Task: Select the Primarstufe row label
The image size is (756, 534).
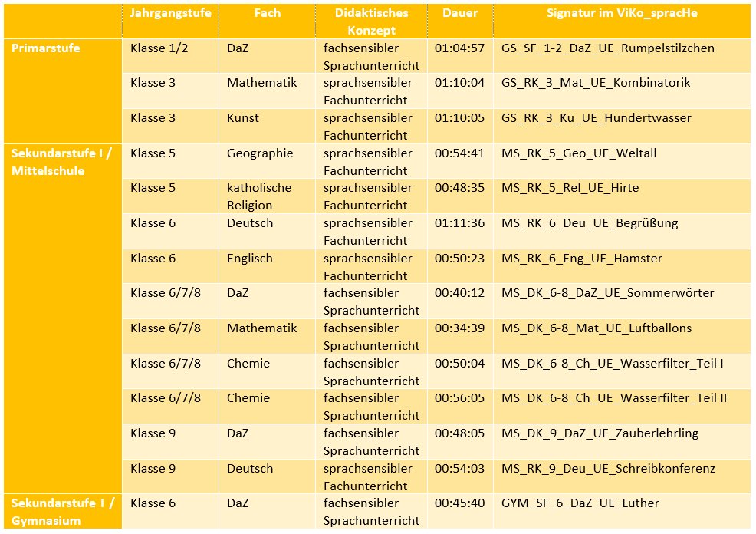Action: pos(46,48)
